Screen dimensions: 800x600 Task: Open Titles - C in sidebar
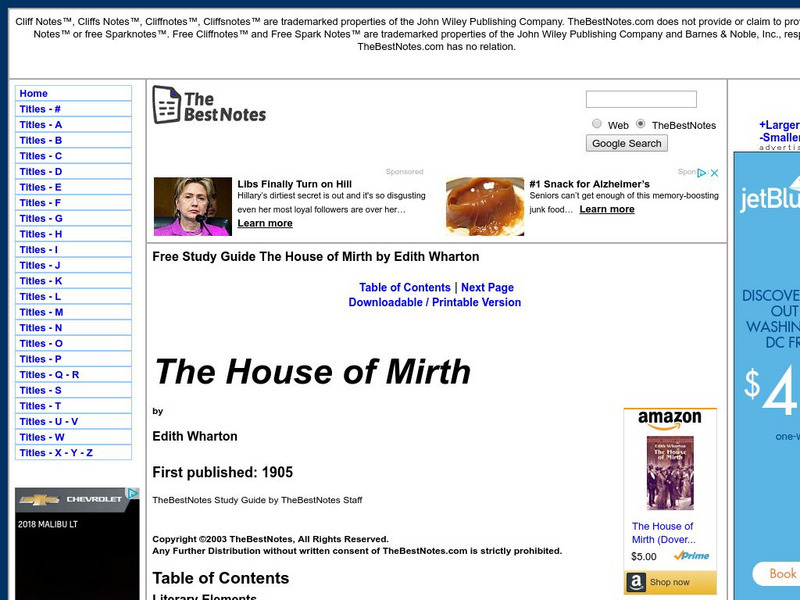click(x=73, y=156)
